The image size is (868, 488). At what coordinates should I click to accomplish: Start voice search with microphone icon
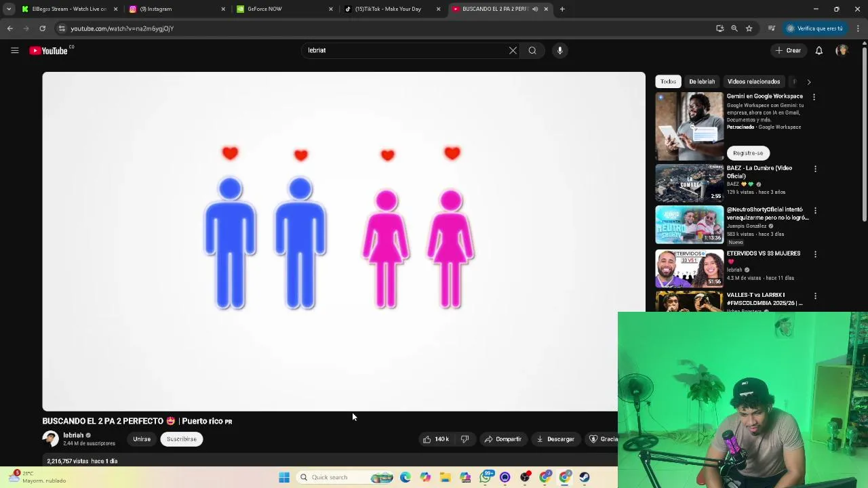[559, 50]
